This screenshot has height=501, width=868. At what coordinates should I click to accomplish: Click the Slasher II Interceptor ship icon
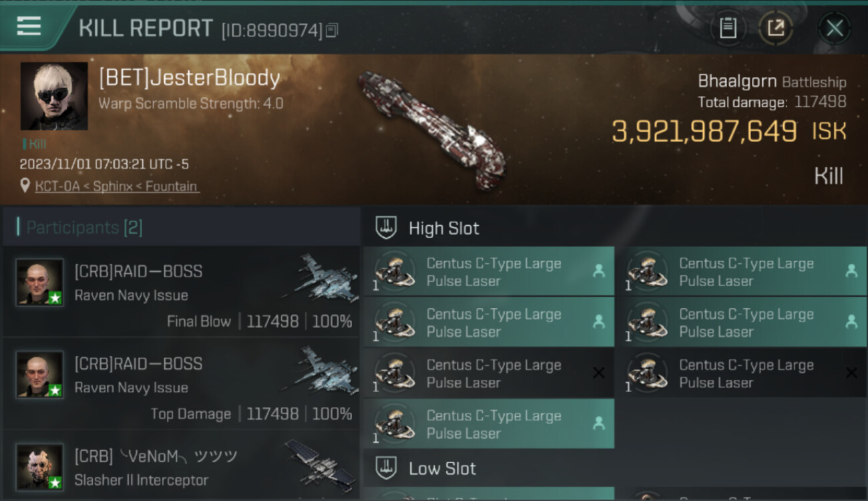[x=319, y=462]
